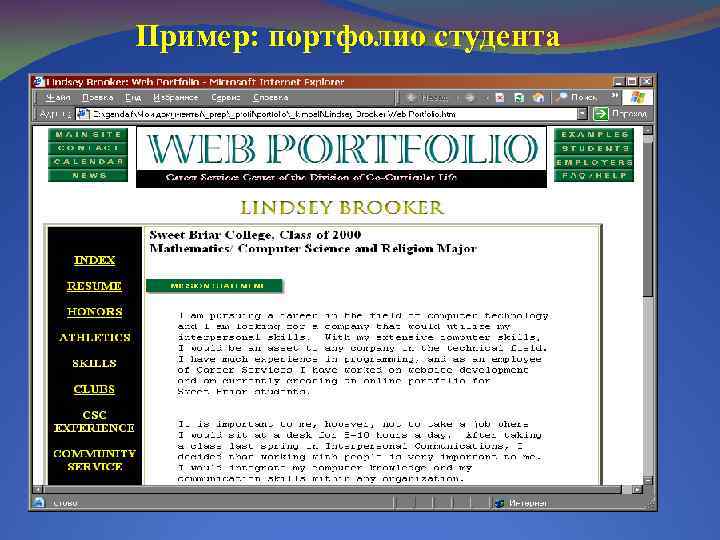The width and height of the screenshot is (720, 540).
Task: Click the LINDSEY BROOKER heading
Action: point(342,208)
